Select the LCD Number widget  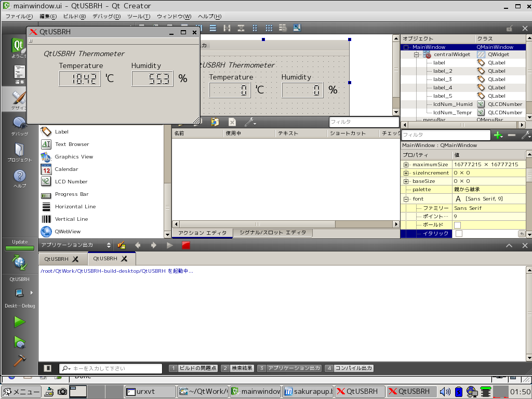71,182
